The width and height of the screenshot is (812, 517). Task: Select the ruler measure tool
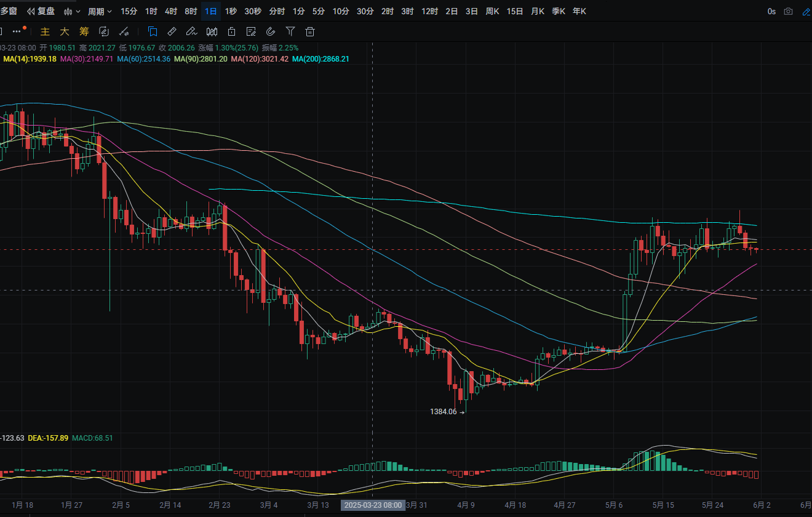pyautogui.click(x=172, y=31)
